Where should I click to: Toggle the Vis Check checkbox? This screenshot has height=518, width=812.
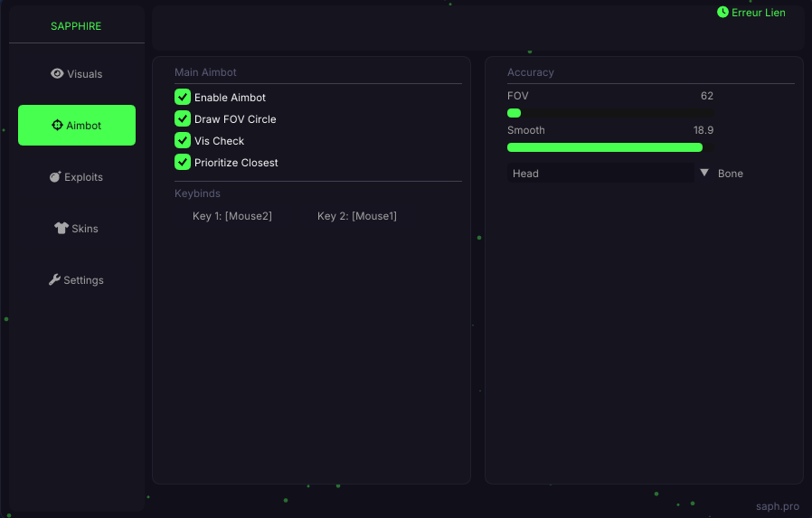click(x=183, y=140)
